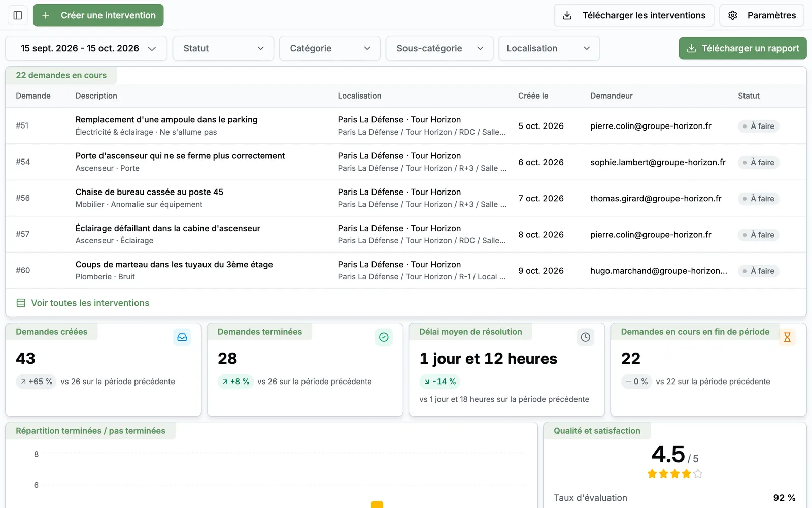
Task: Create a new intervention with Créer une intervention
Action: (98, 15)
